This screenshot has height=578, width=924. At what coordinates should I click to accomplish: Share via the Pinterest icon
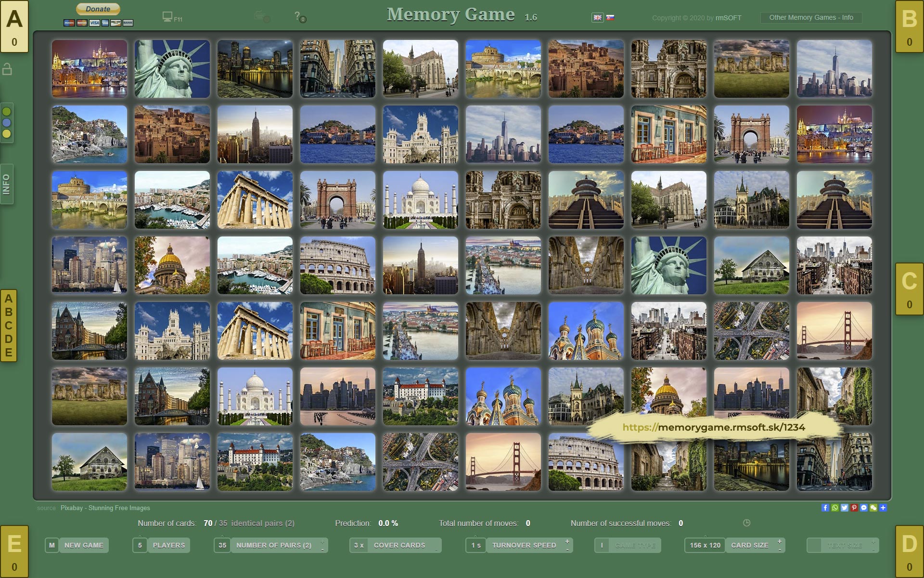pos(854,508)
